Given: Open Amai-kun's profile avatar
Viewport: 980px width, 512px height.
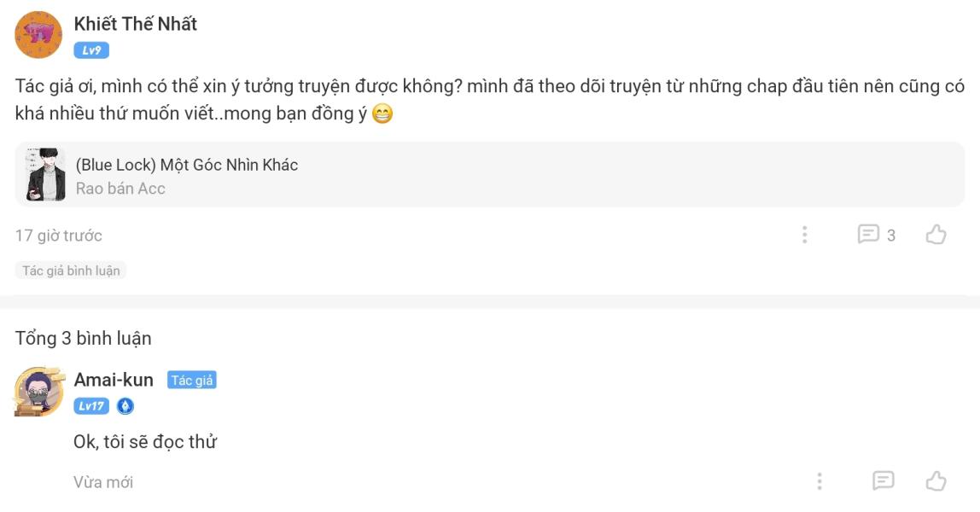Looking at the screenshot, I should click(x=38, y=392).
